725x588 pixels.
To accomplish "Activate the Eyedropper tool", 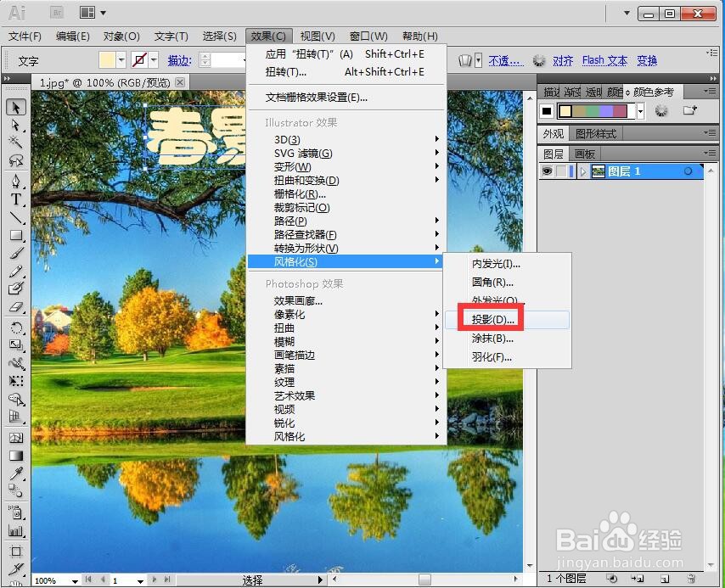I will [15, 473].
